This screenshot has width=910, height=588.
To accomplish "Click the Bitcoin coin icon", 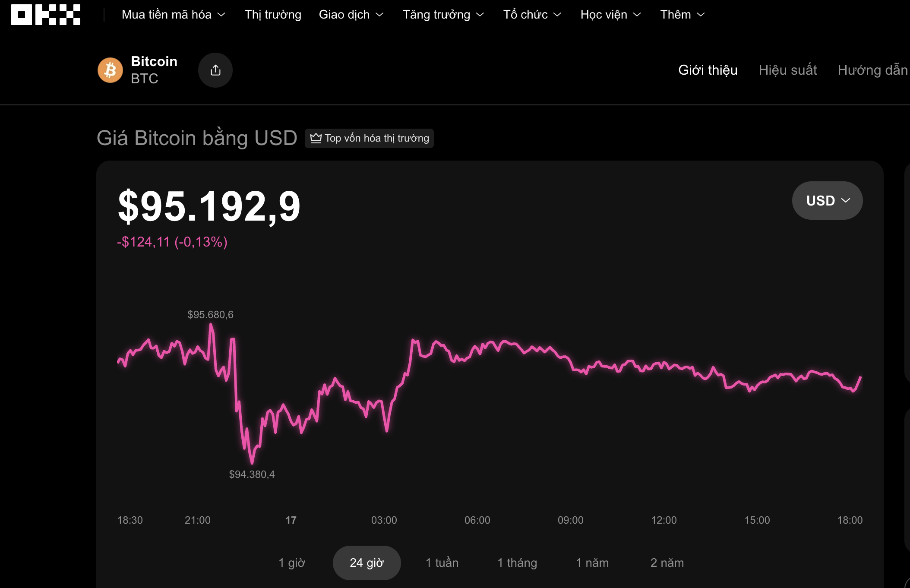I will point(110,70).
